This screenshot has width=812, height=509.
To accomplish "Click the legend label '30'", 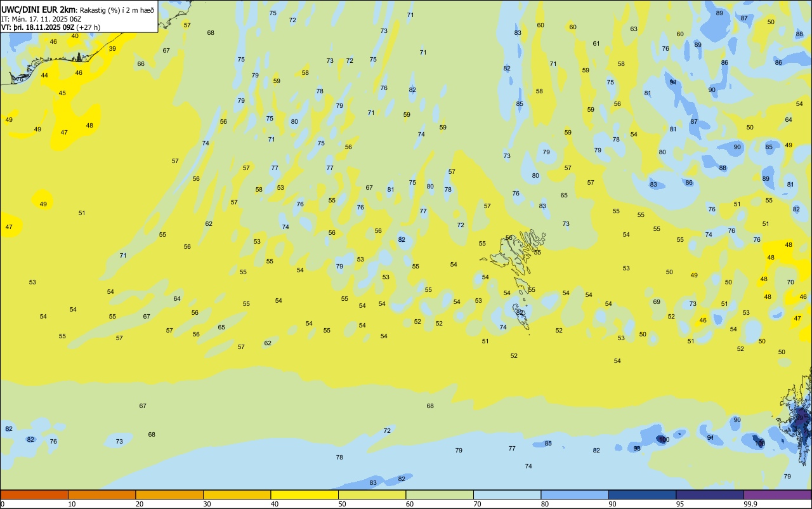I will [207, 504].
